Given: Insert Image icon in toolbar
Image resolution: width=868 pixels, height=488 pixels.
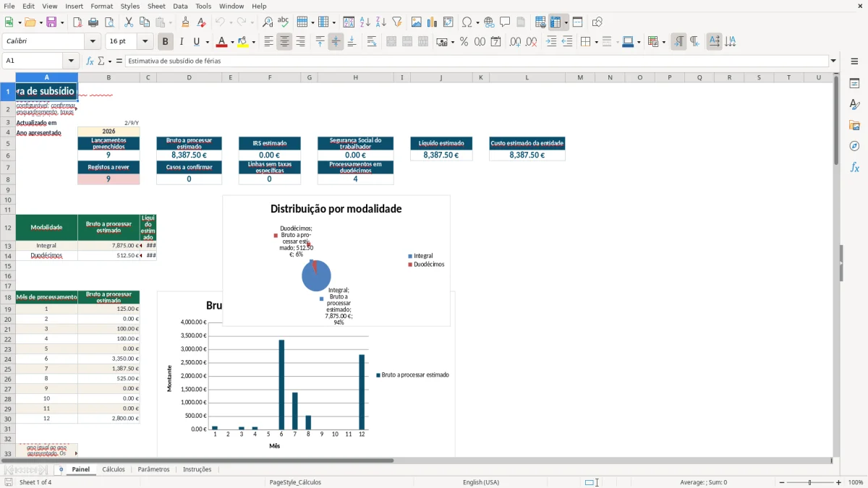Looking at the screenshot, I should click(417, 22).
